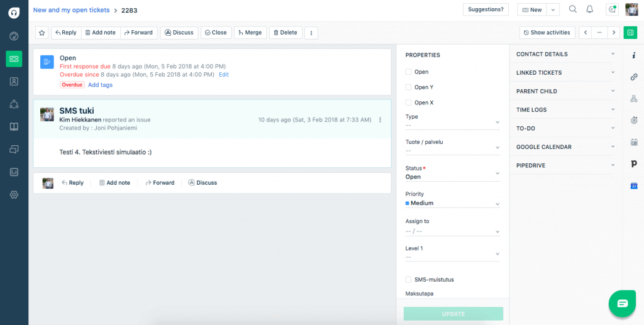This screenshot has width=644, height=325.
Task: Open message options next to the timestamp
Action: pyautogui.click(x=380, y=120)
